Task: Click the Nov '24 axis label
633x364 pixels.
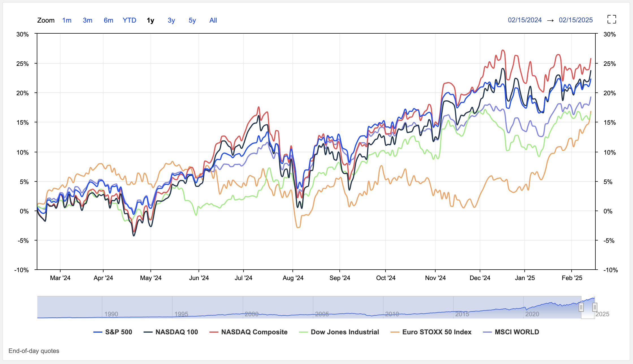Action: pos(435,278)
